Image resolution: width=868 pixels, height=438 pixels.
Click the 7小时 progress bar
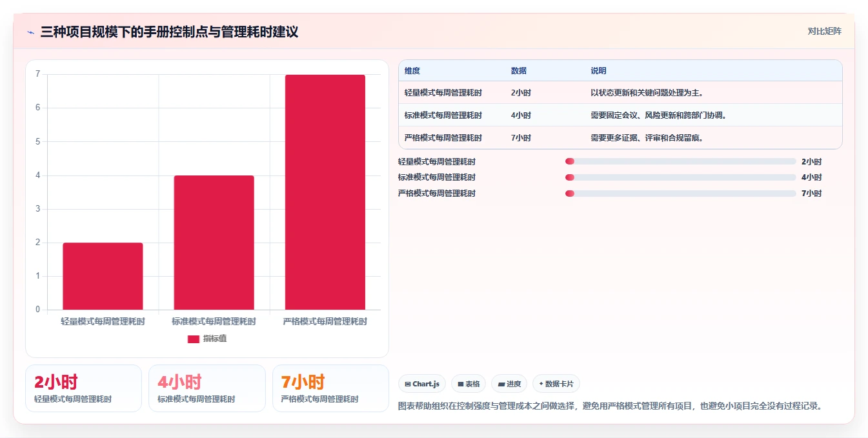pyautogui.click(x=681, y=194)
